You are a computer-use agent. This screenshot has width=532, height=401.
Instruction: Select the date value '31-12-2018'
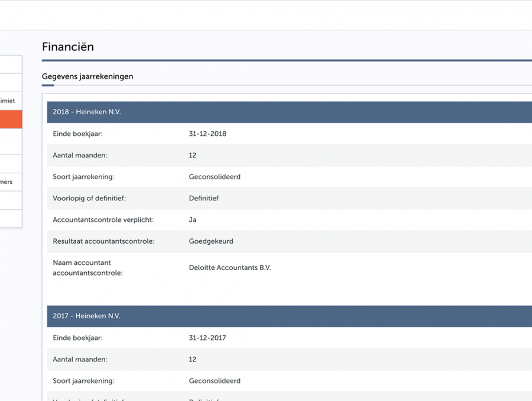pos(207,134)
